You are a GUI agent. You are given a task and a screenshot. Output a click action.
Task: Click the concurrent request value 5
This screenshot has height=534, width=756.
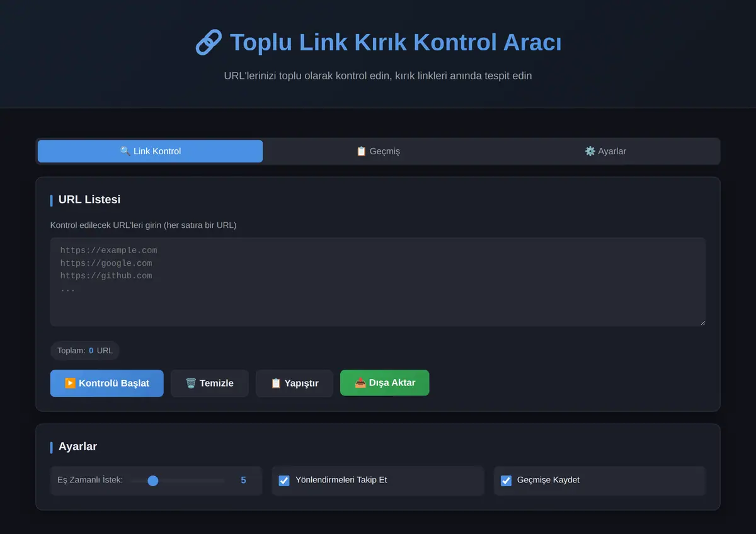(243, 480)
